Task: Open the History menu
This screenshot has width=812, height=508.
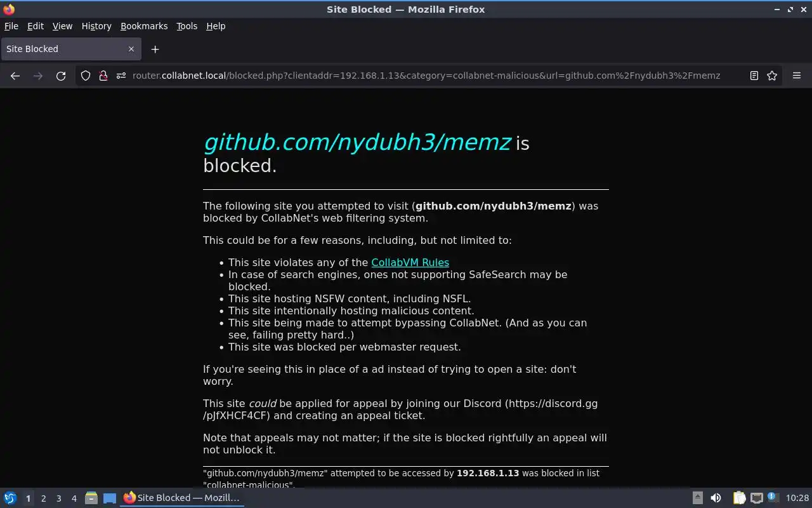Action: [96, 26]
